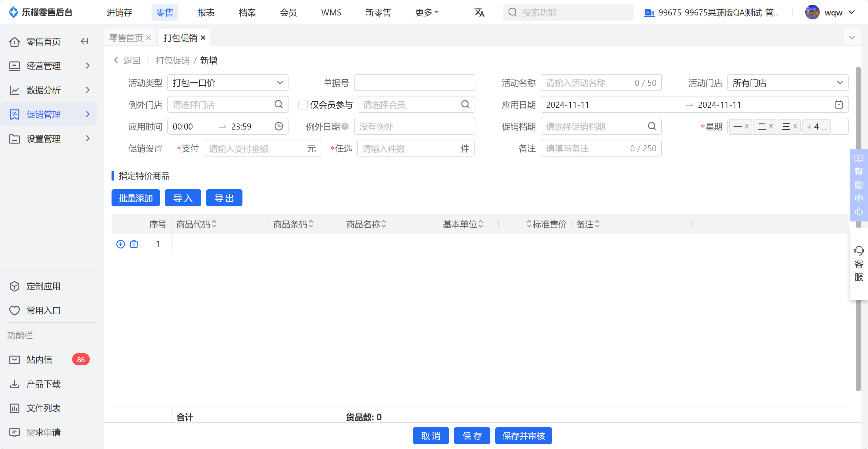
Task: Open the 活动类型 dropdown
Action: click(x=228, y=83)
